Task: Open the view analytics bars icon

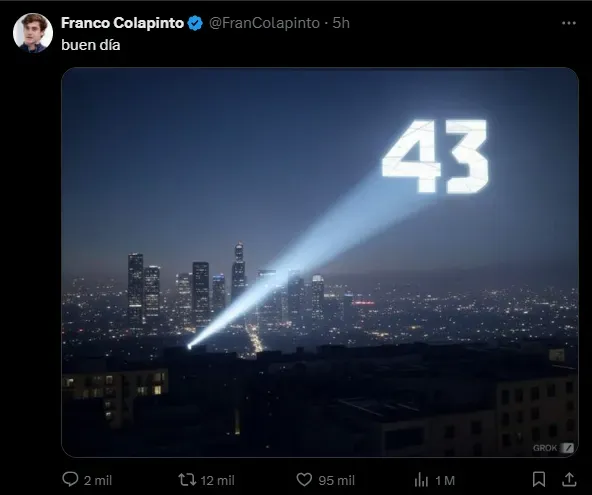Action: pyautogui.click(x=421, y=480)
